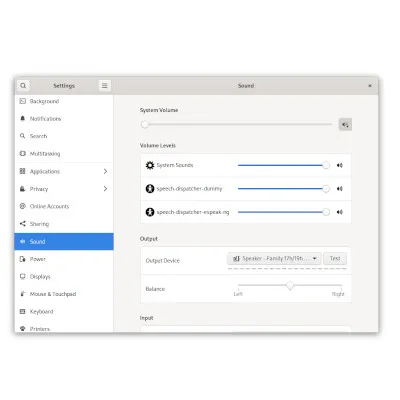This screenshot has width=400, height=400.
Task: Click the speech-dispatcher-espeak-ng accessibility icon
Action: [x=150, y=212]
